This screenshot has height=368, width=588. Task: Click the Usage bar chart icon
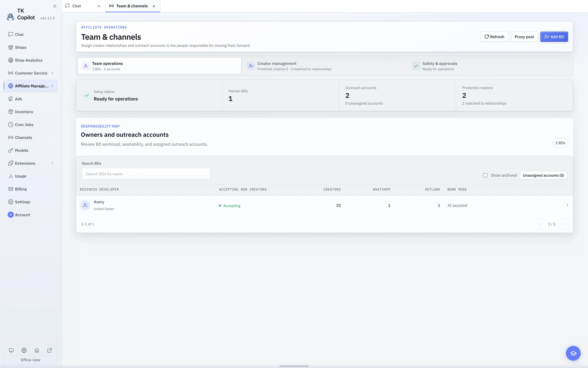10,176
